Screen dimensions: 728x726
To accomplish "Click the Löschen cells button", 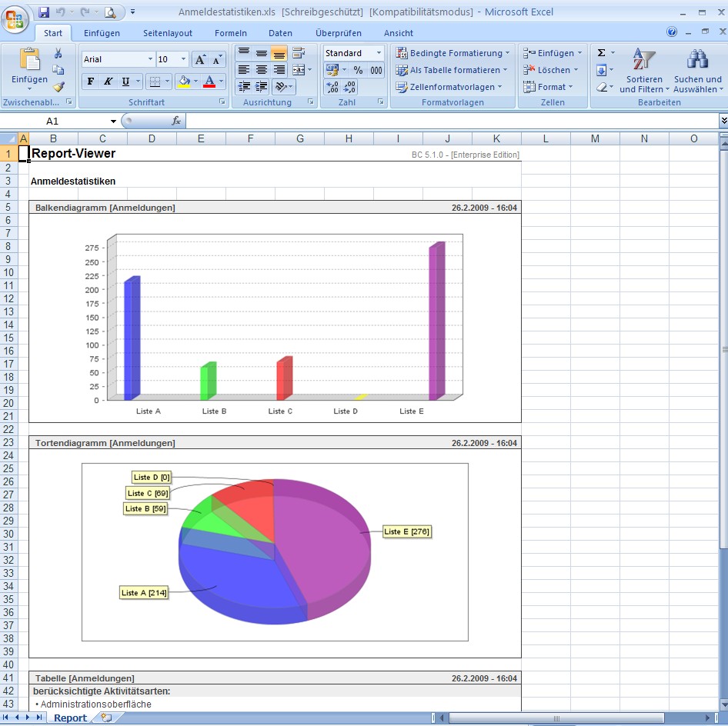I will coord(551,70).
